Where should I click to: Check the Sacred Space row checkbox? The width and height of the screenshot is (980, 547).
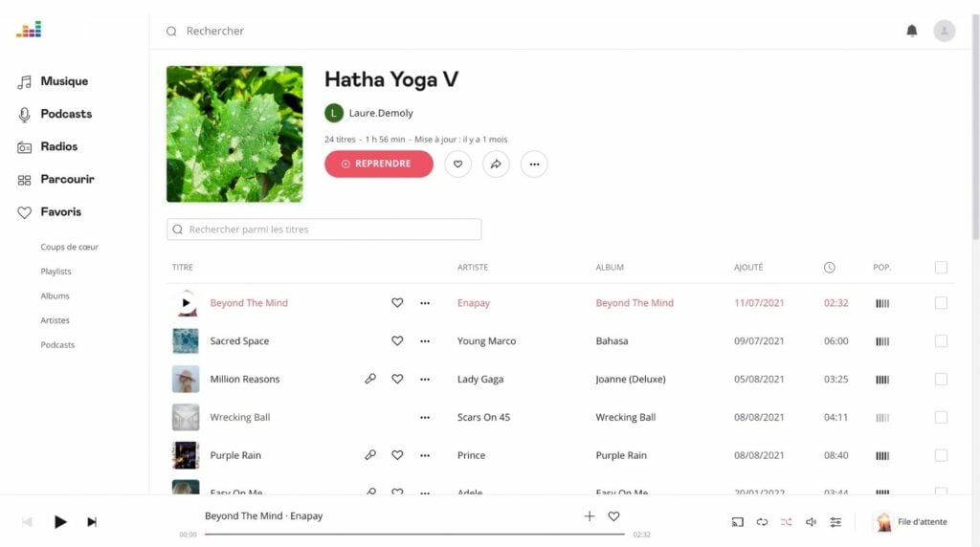click(x=941, y=341)
